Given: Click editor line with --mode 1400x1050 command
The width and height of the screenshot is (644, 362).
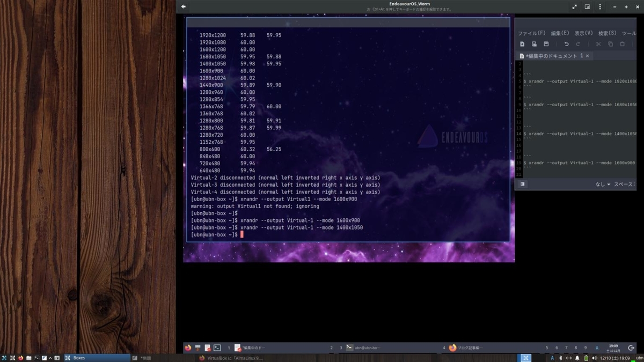Looking at the screenshot, I should pyautogui.click(x=580, y=134).
